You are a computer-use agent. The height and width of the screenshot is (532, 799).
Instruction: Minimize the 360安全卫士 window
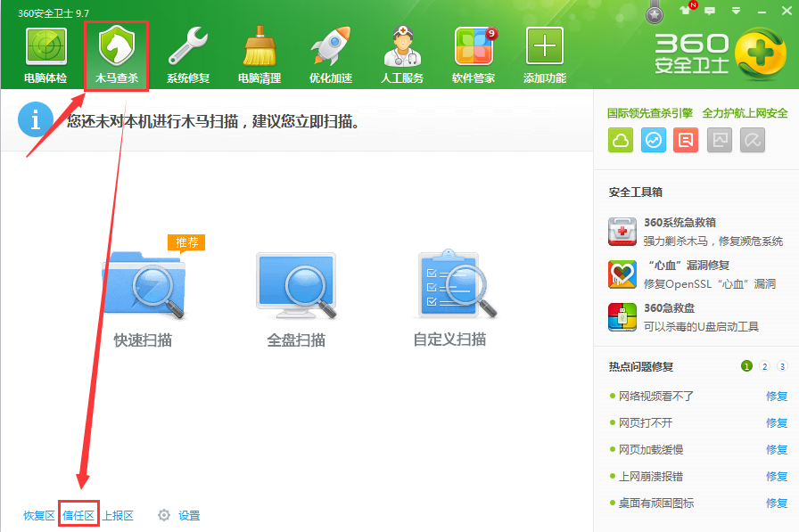click(x=762, y=12)
